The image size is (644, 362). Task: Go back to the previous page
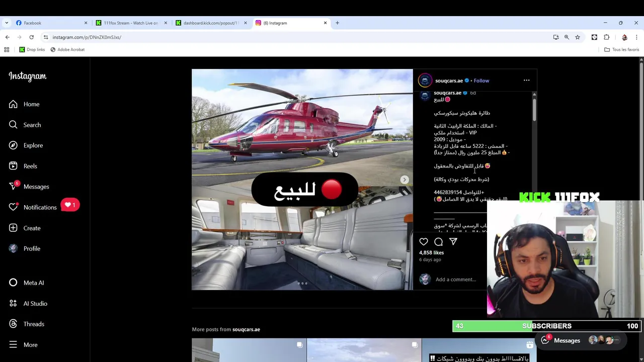(7, 37)
